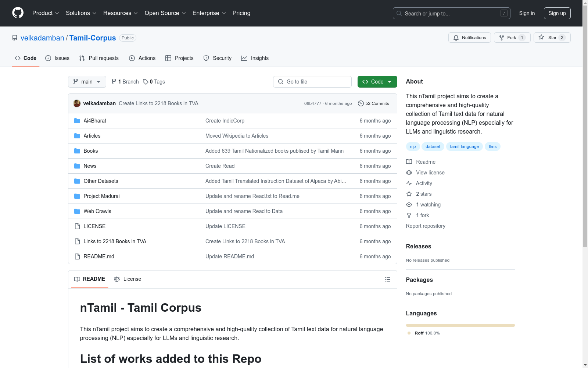Click the Project Madurai folder icon

point(77,196)
